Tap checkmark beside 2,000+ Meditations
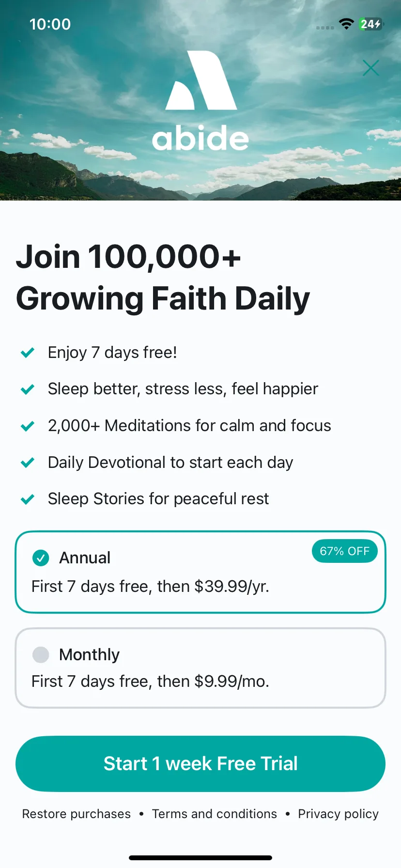This screenshot has width=401, height=868. pos(28,426)
